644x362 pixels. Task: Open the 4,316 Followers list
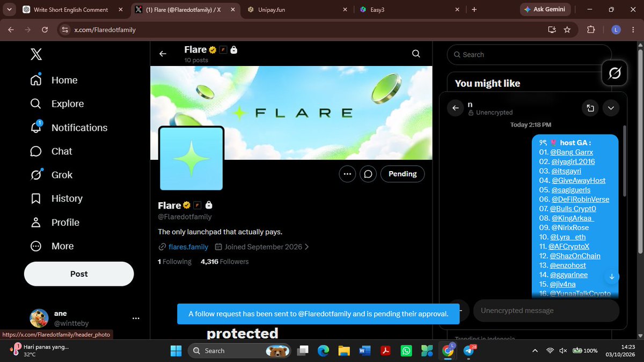224,262
